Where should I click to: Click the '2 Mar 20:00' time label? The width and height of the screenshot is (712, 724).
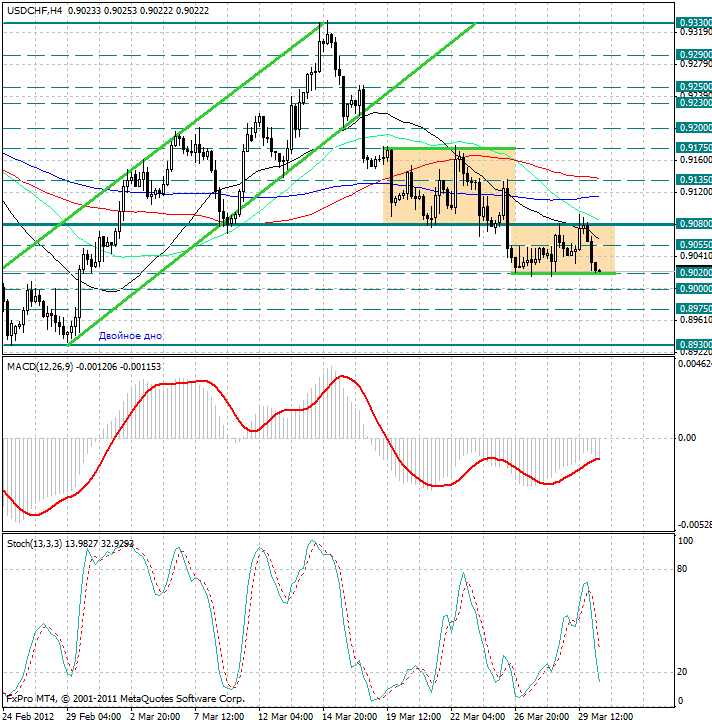tap(155, 717)
